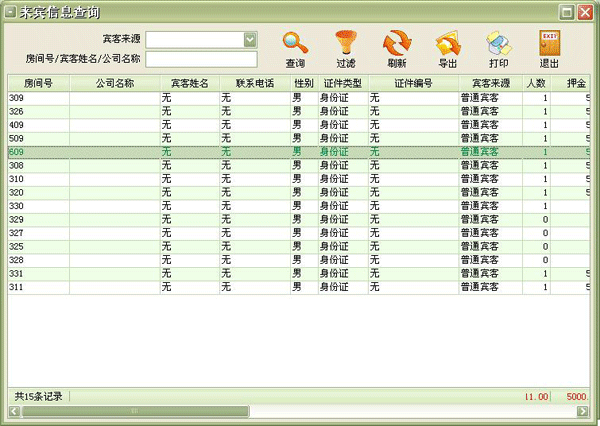Click the 退出 exit icon
The image size is (600, 426).
click(549, 43)
